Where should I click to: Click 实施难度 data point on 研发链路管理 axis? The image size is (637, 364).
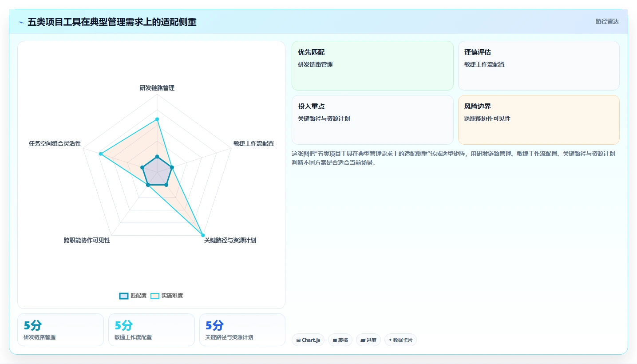[157, 119]
